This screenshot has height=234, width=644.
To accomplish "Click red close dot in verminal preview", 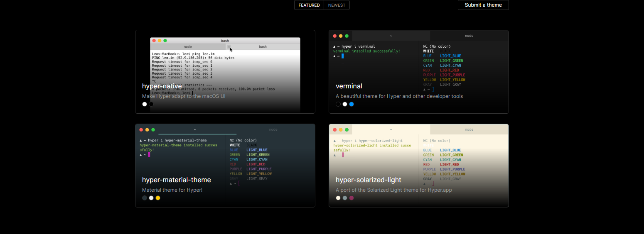I will (x=335, y=36).
